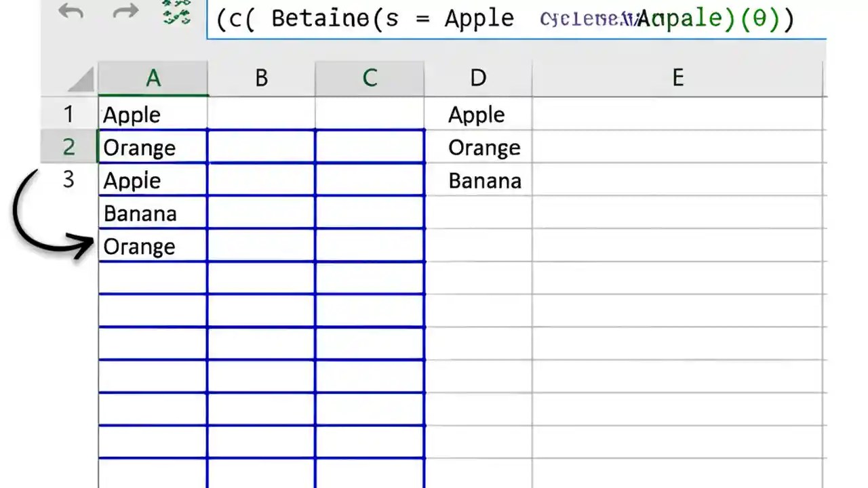Viewport: 868px width, 488px height.
Task: Select the cell containing Apple in column A
Action: 153,115
